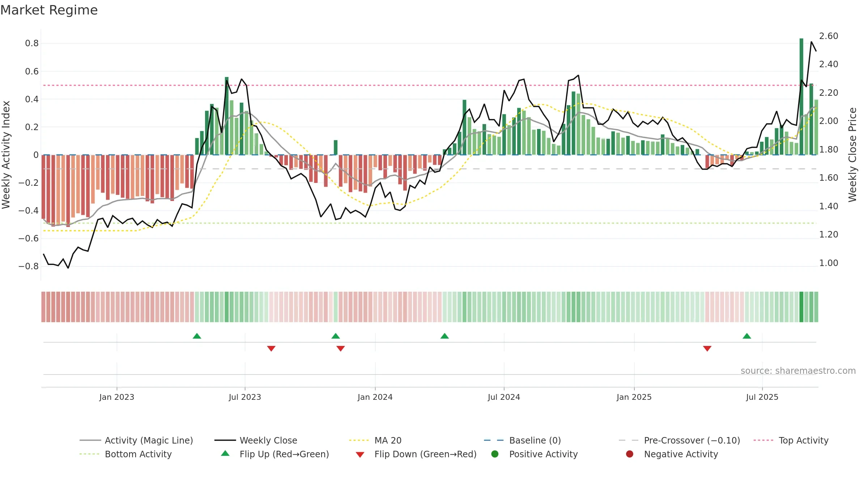Click the Market Regime chart title
This screenshot has width=868, height=488.
(x=49, y=10)
